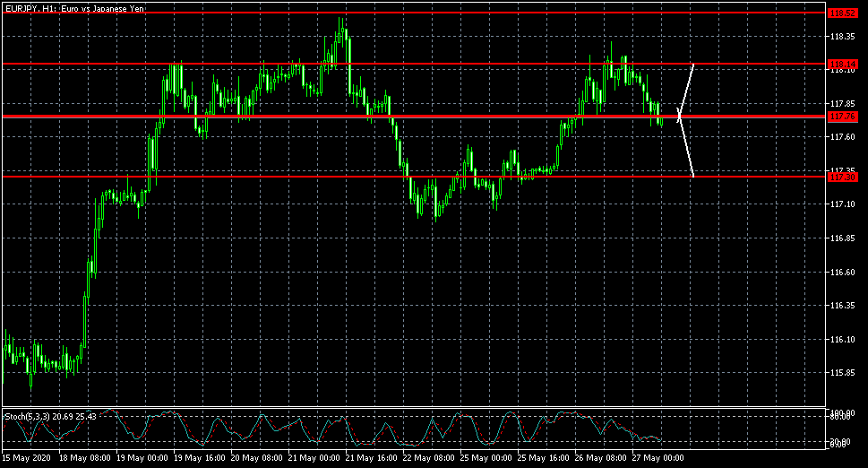Click the 117.76 price tag on axis
The width and height of the screenshot is (868, 468).
pyautogui.click(x=843, y=117)
